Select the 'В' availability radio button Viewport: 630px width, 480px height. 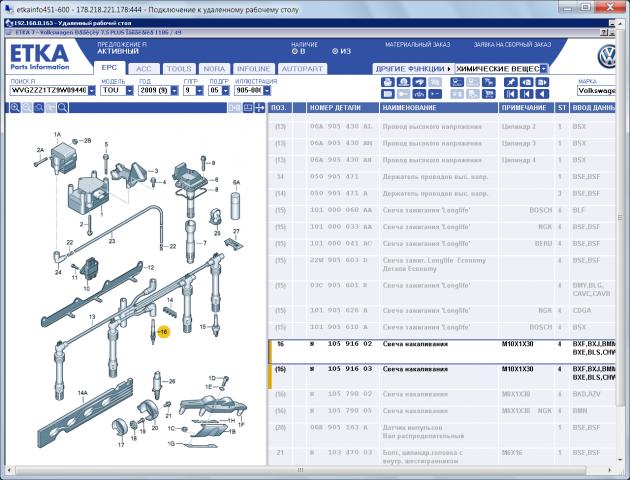click(x=295, y=51)
